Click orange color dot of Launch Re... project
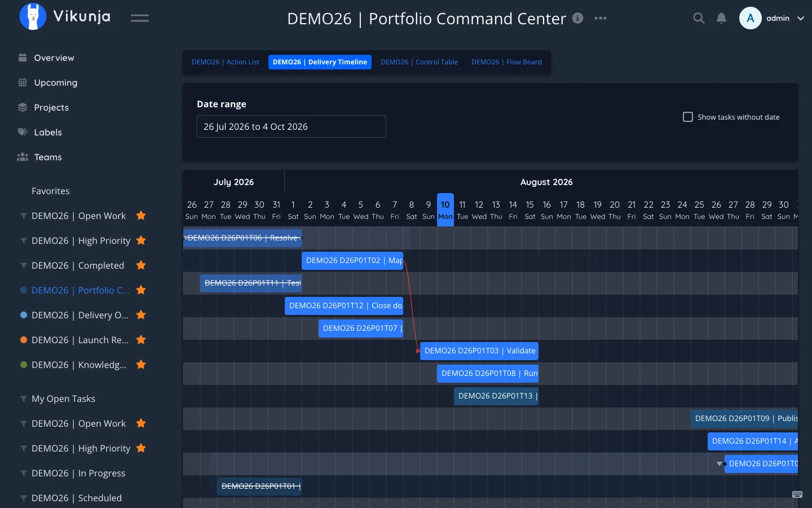 pos(24,340)
